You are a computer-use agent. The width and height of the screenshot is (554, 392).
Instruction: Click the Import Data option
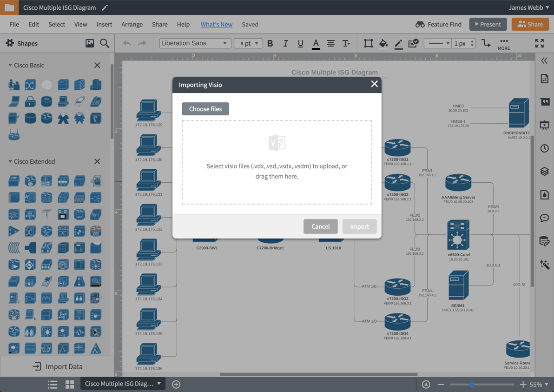pos(58,366)
